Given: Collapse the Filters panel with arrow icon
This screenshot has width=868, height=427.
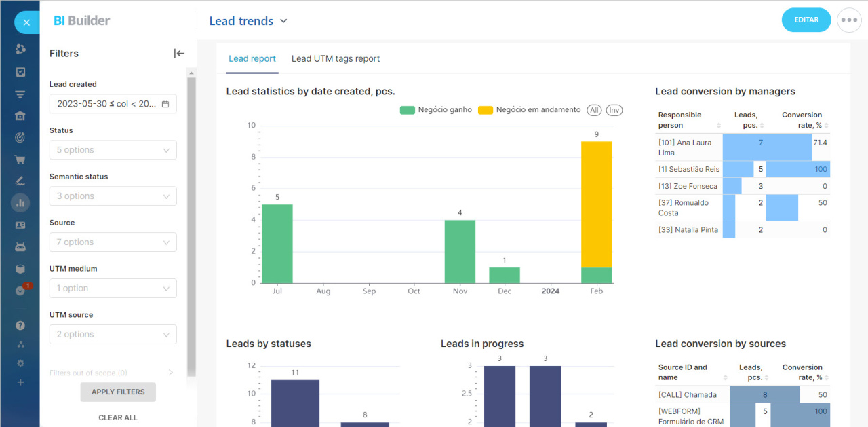Looking at the screenshot, I should (x=179, y=54).
